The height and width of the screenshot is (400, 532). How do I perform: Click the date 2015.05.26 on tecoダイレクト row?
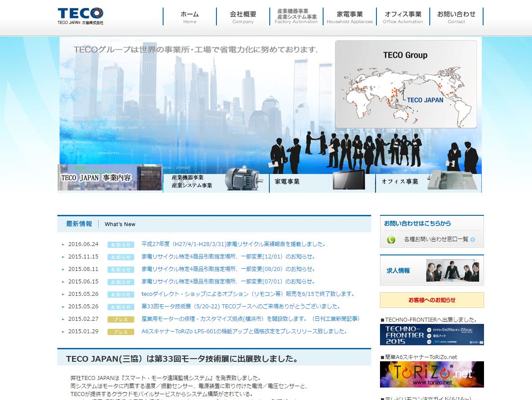tap(84, 294)
